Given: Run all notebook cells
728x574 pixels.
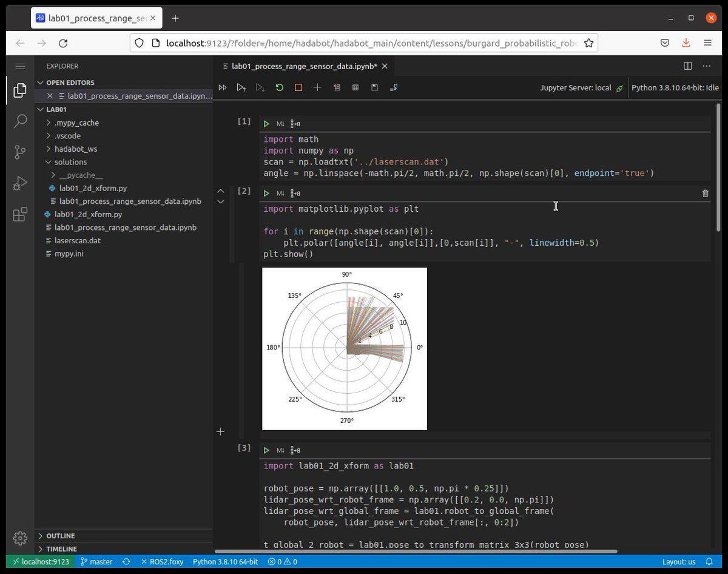Looking at the screenshot, I should point(223,88).
